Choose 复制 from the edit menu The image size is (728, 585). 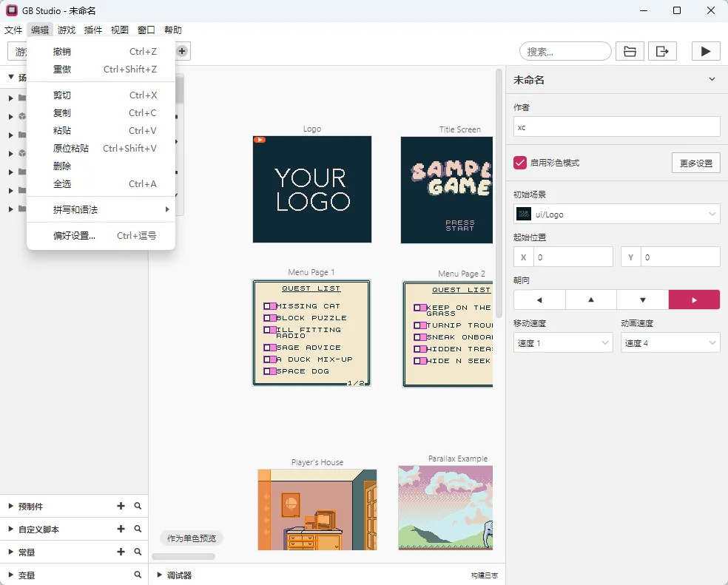[101, 113]
